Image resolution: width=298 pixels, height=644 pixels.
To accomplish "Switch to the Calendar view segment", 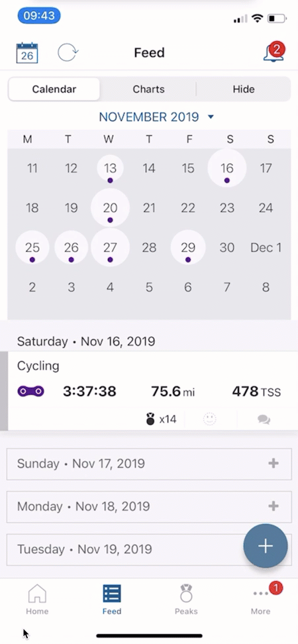I will point(54,89).
